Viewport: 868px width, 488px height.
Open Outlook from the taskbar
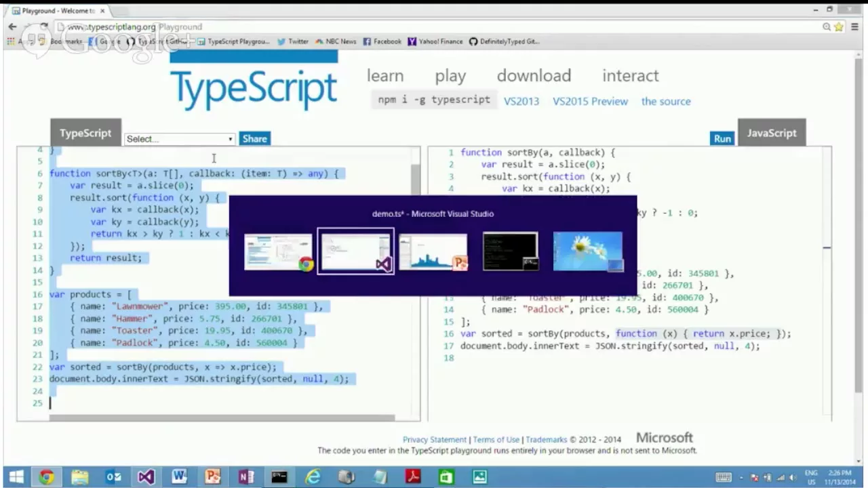click(x=113, y=477)
